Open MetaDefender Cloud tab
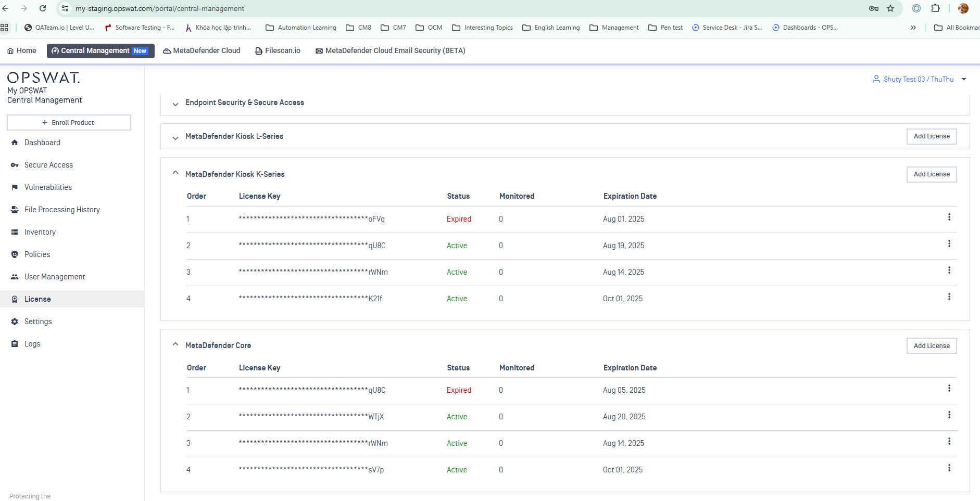This screenshot has width=980, height=501. point(202,50)
